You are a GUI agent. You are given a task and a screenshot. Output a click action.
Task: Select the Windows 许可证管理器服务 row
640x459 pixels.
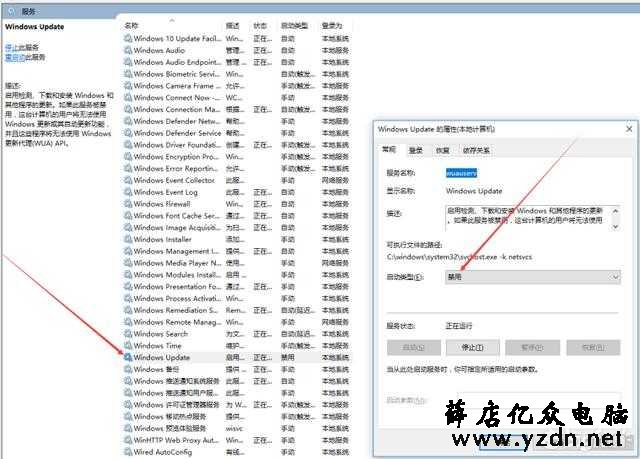[x=236, y=405]
